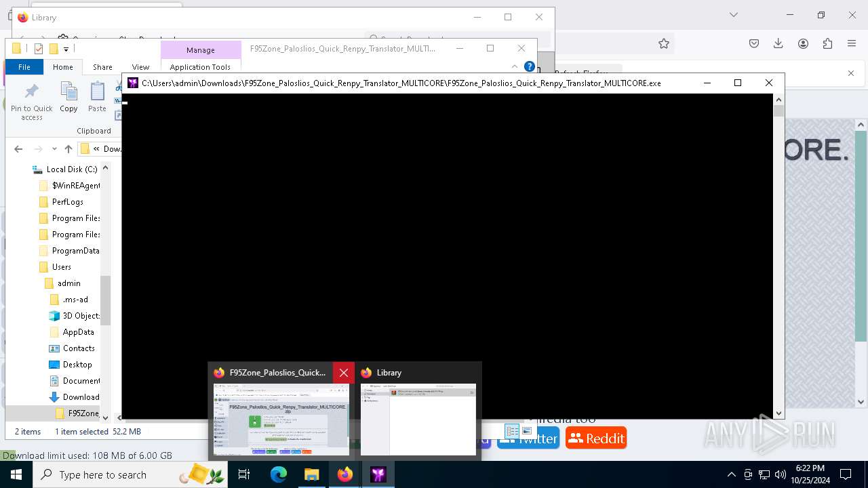The image size is (868, 488).
Task: Open Firefox list all tabs dropdown
Action: (x=734, y=15)
